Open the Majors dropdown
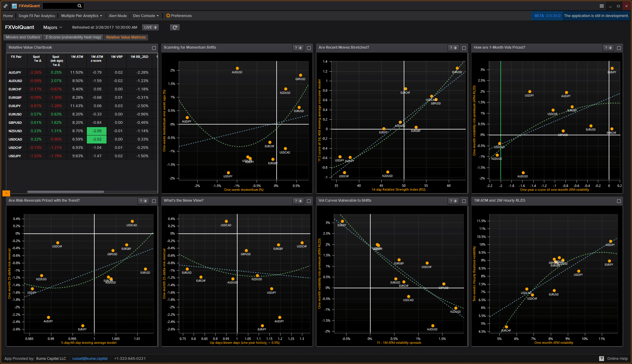Screen dimensions: 632x364 (x=52, y=27)
